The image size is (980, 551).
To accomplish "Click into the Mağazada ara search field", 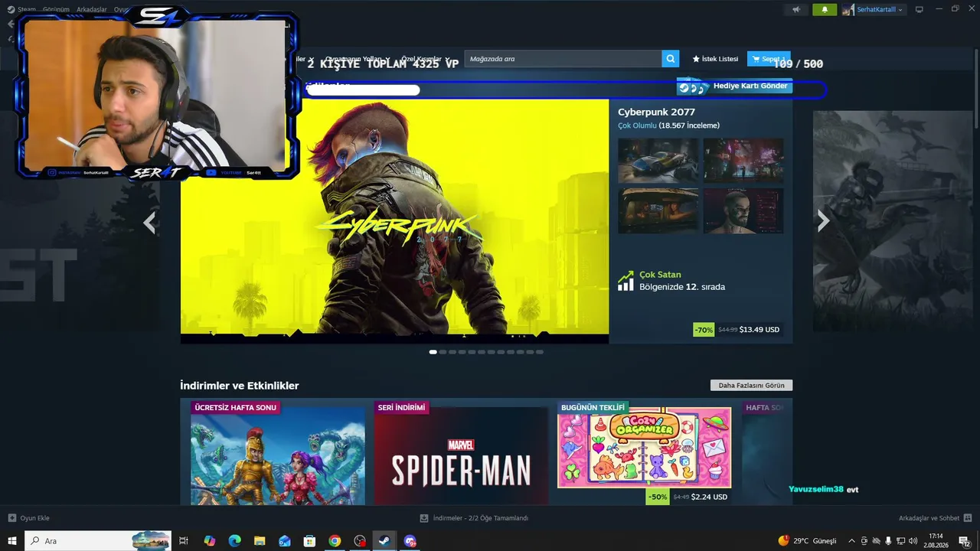I will point(563,59).
